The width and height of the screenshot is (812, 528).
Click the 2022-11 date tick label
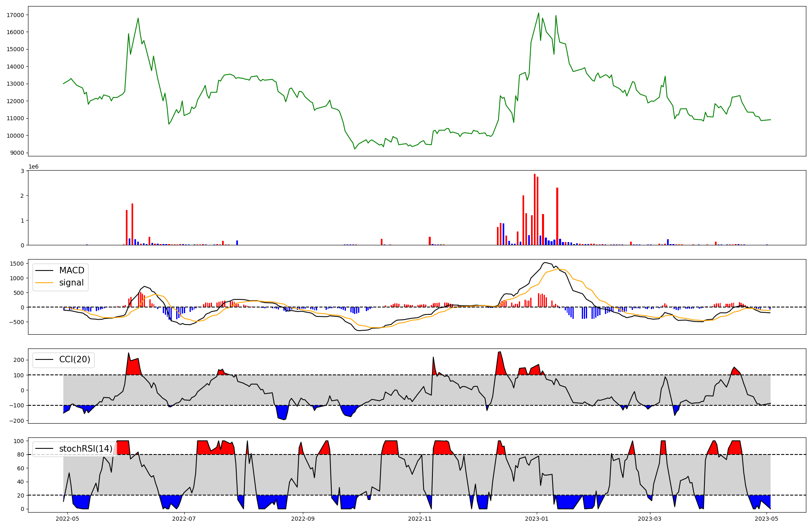tap(419, 519)
